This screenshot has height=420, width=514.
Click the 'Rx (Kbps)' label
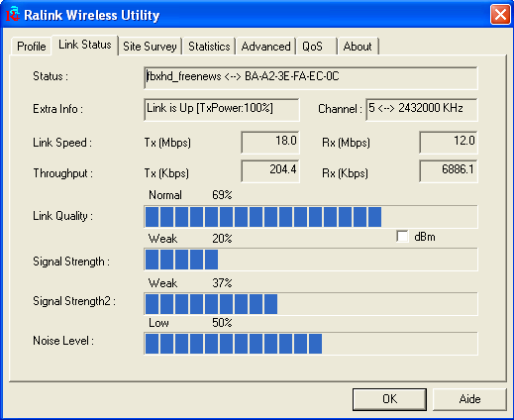pyautogui.click(x=345, y=173)
